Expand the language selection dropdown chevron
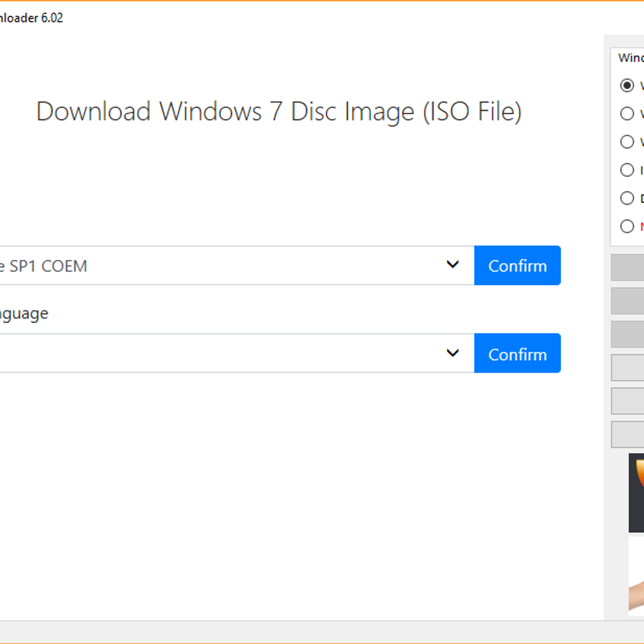The height and width of the screenshot is (644, 644). coord(452,353)
